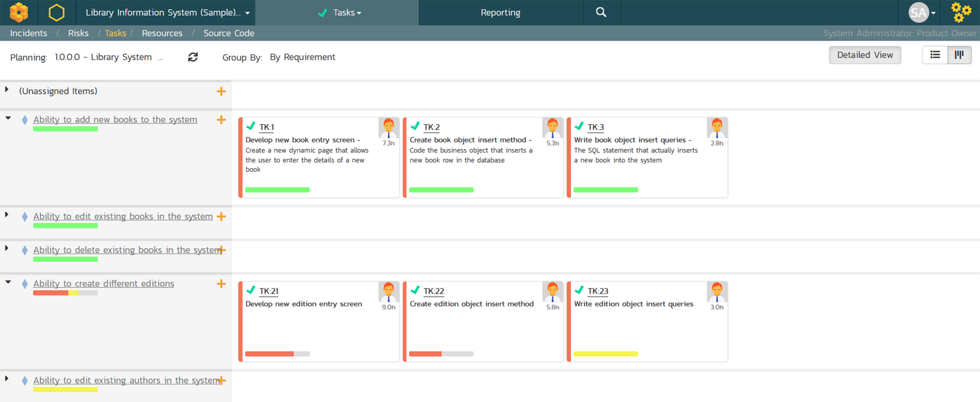This screenshot has height=402, width=980.
Task: Click the progress bar on TK:21 card
Action: tap(277, 354)
